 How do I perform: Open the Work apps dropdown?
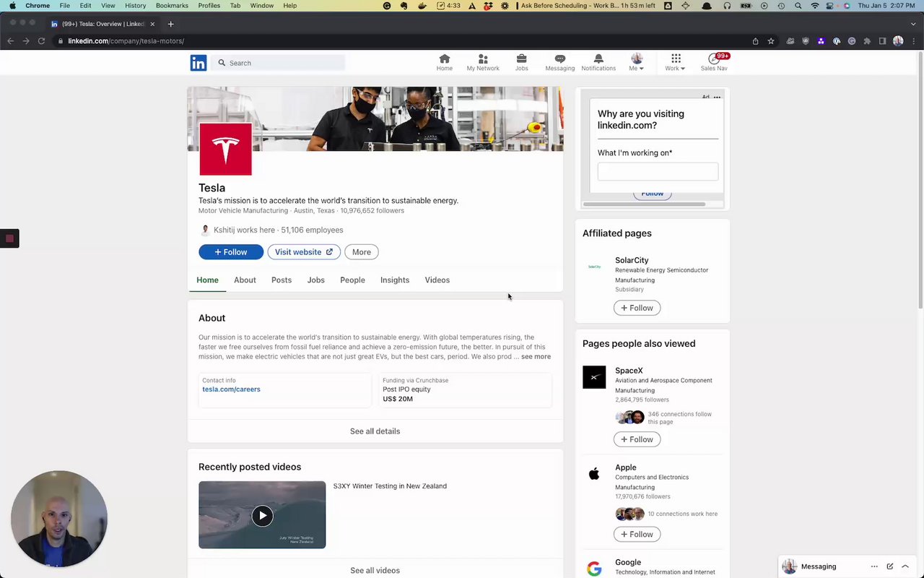coord(676,63)
